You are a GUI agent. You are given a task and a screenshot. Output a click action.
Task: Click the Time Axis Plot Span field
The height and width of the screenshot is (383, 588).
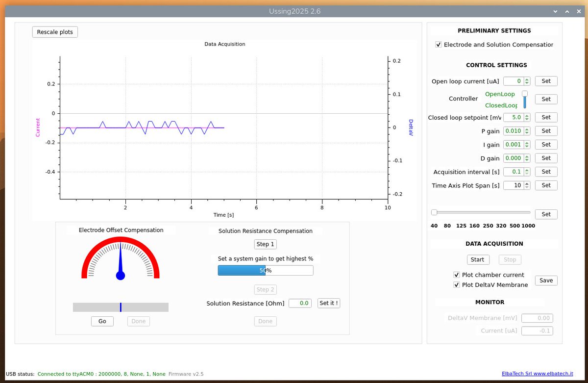[514, 186]
